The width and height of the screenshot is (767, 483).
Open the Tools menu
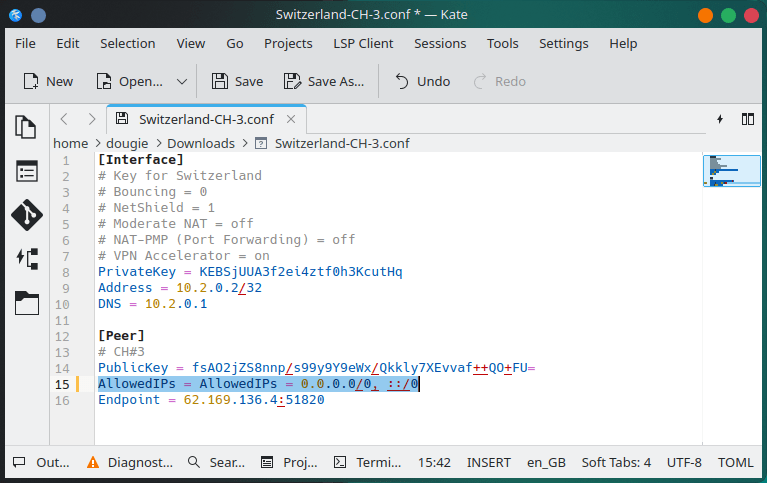[502, 44]
